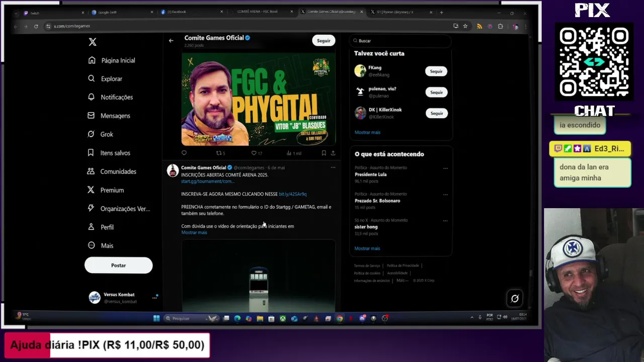The width and height of the screenshot is (644, 362).
Task: Open the Comite Games Oficial avatar on inscrições post
Action: (x=173, y=170)
